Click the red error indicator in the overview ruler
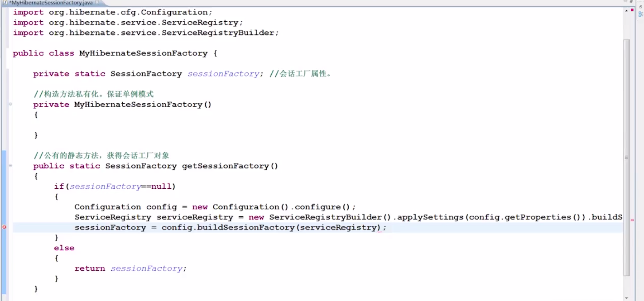This screenshot has width=644, height=301. (x=632, y=10)
